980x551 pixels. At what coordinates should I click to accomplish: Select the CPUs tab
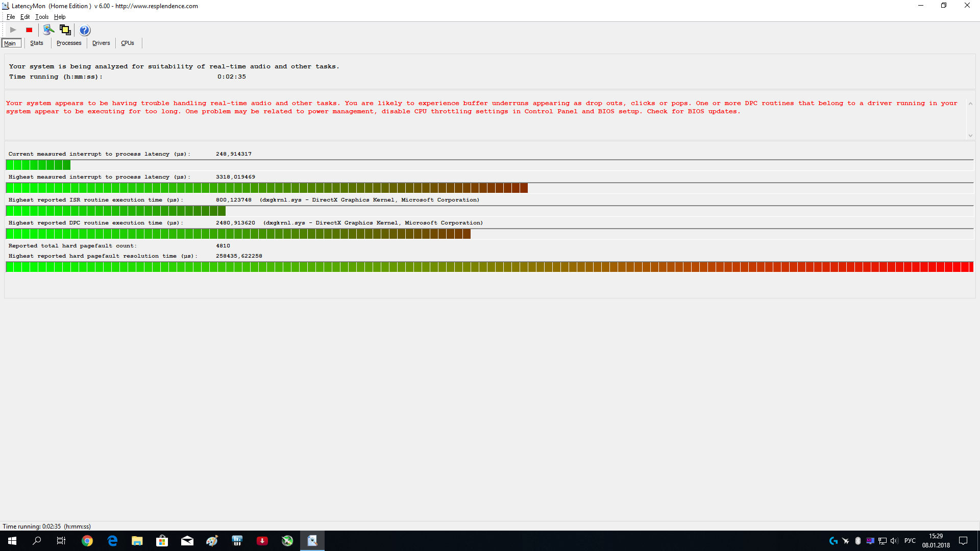[x=128, y=43]
